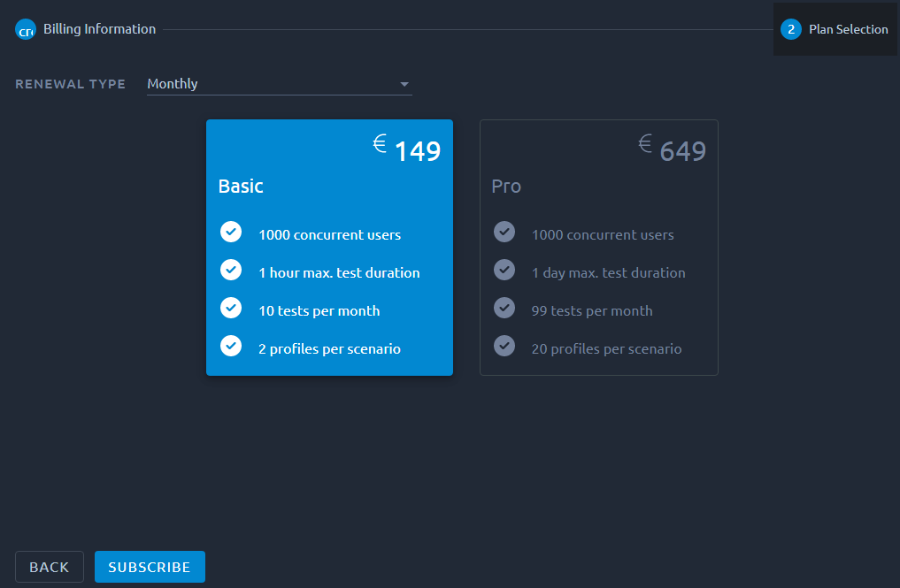The height and width of the screenshot is (588, 900).
Task: Click the euro symbol on the Pro plan
Action: [645, 143]
